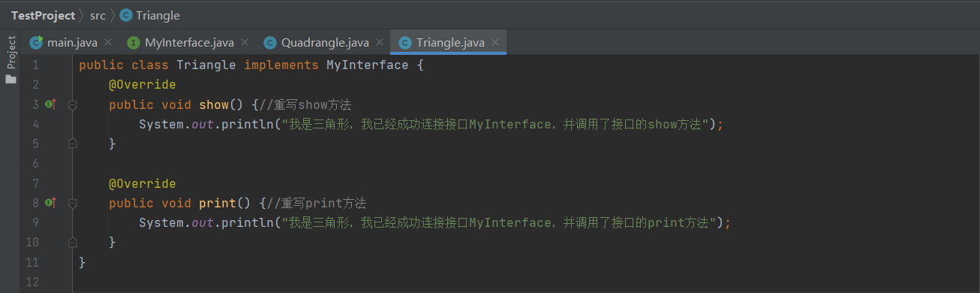Click 'println' on line 9
The image size is (980, 293).
pos(248,222)
